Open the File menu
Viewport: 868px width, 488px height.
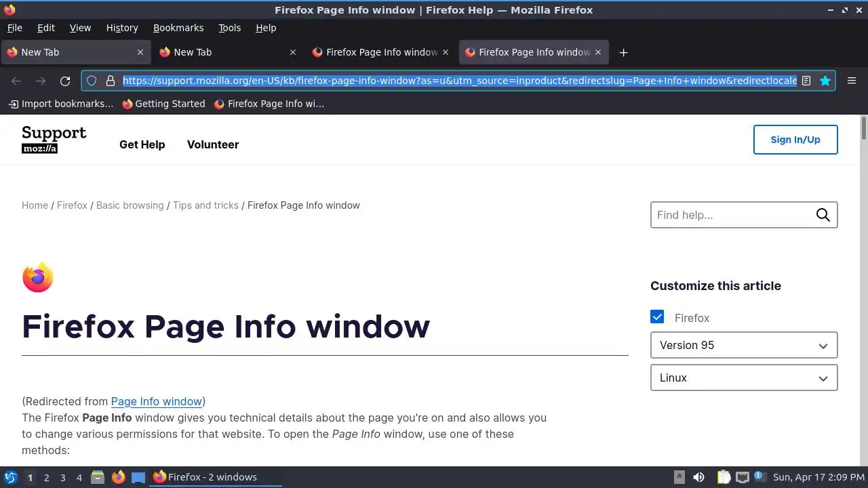[15, 28]
